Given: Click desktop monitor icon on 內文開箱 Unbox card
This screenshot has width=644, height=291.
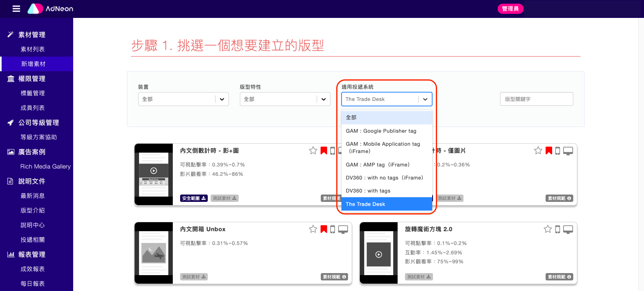Looking at the screenshot, I should 343,229.
